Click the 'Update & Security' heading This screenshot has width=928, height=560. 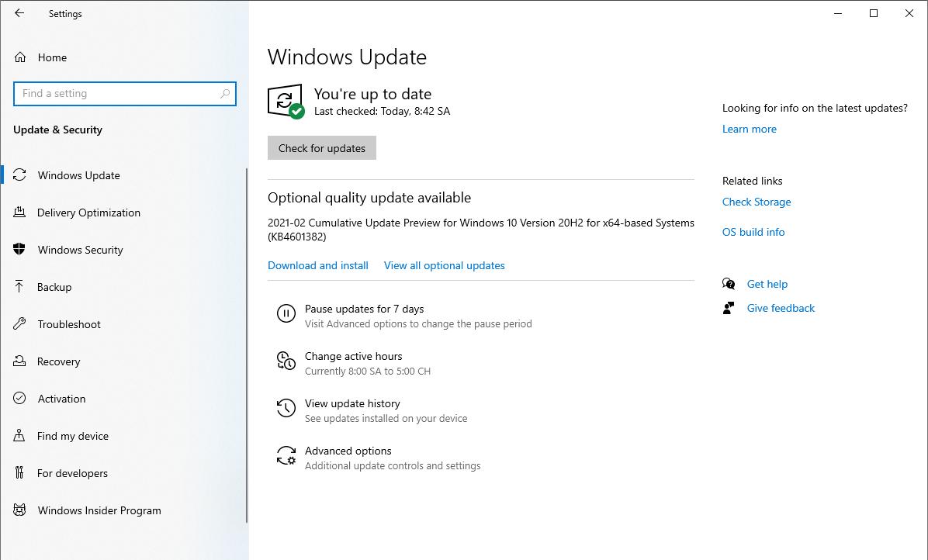pos(57,130)
